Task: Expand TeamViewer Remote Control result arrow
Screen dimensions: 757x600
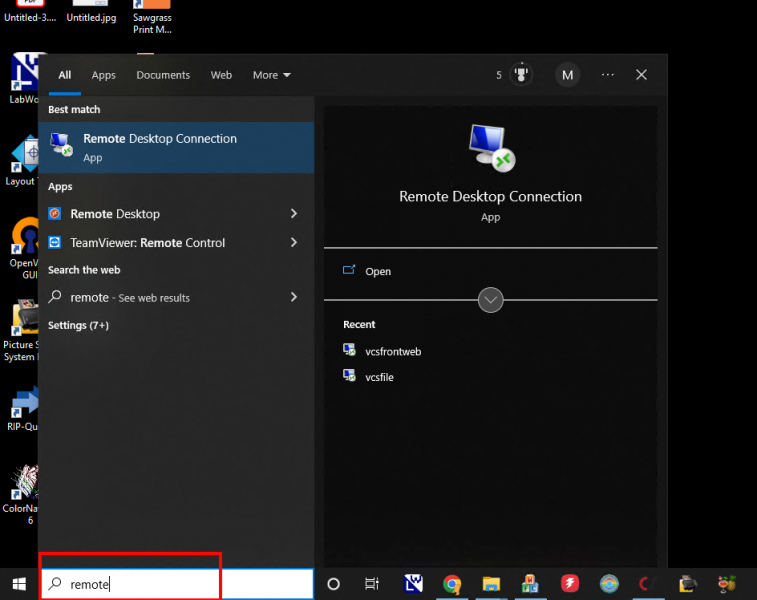Action: (x=294, y=243)
